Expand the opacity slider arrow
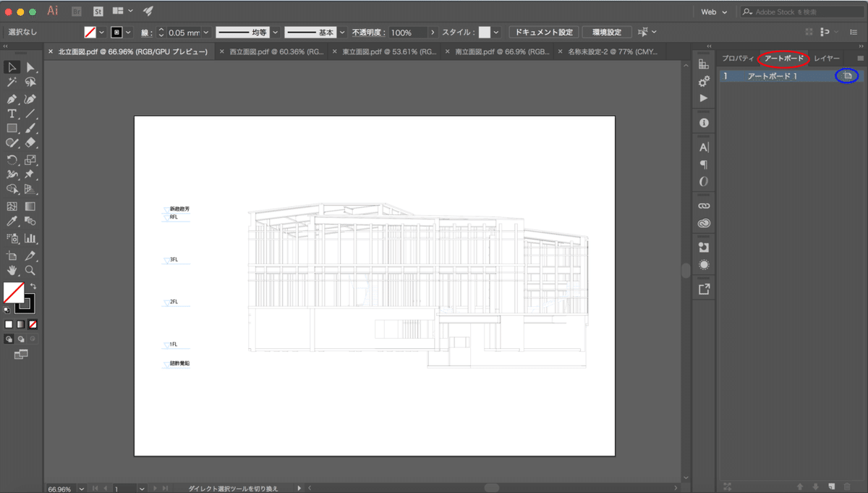The image size is (868, 493). click(x=433, y=33)
